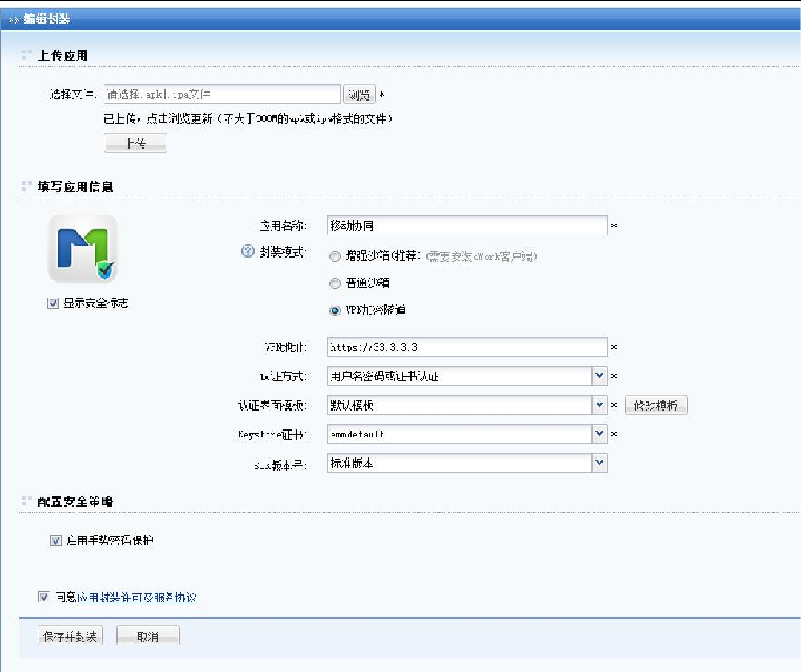Image resolution: width=801 pixels, height=672 pixels.
Task: Select the 增强沙箱(推荐) radio button
Action: tap(335, 257)
